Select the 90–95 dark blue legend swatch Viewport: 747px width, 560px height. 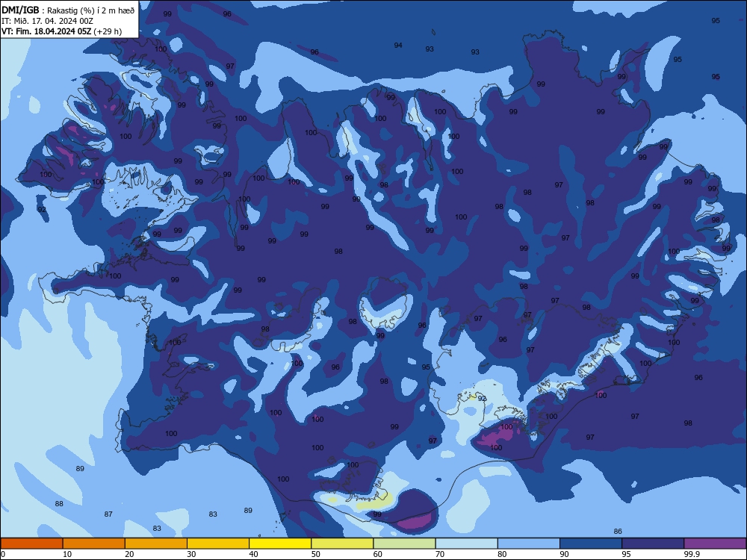(x=591, y=544)
